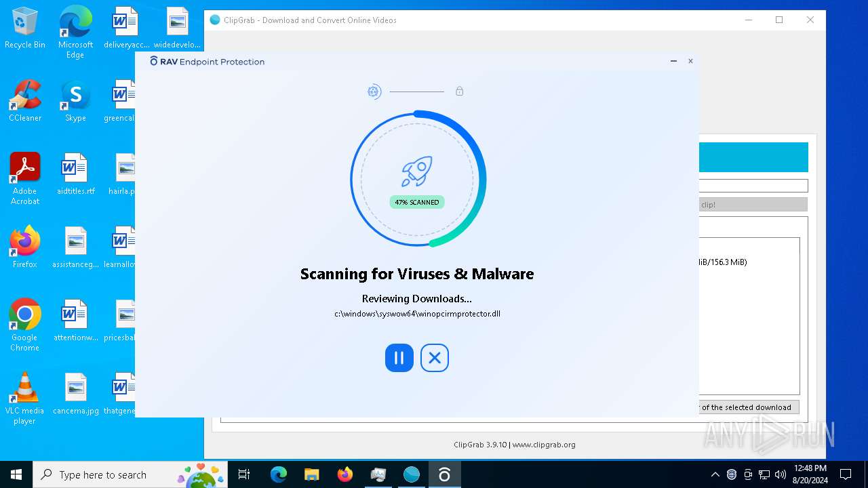This screenshot has width=868, height=488.
Task: Click the scan step icon at top
Action: click(374, 91)
